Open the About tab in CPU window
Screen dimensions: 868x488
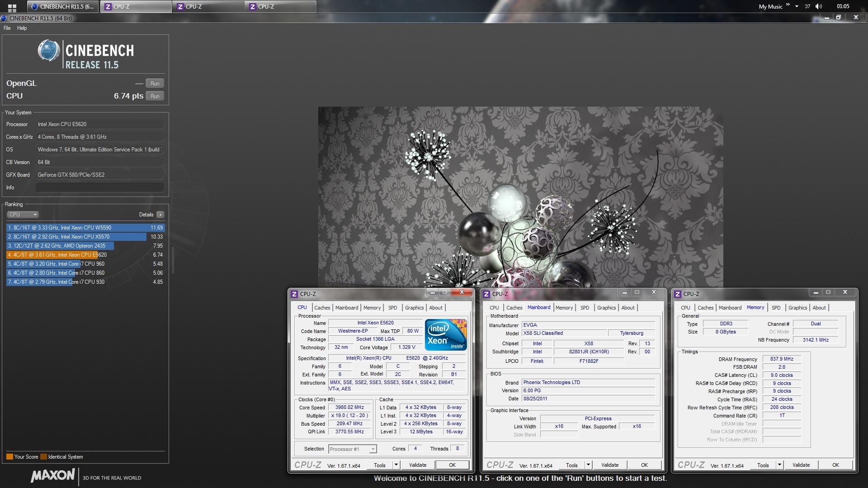436,308
